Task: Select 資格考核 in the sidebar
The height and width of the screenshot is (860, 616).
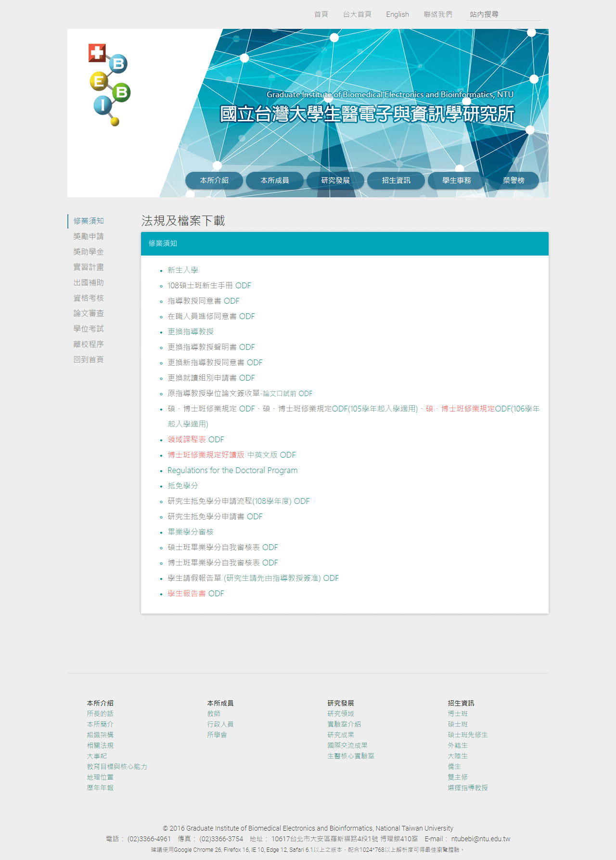Action: pyautogui.click(x=89, y=298)
